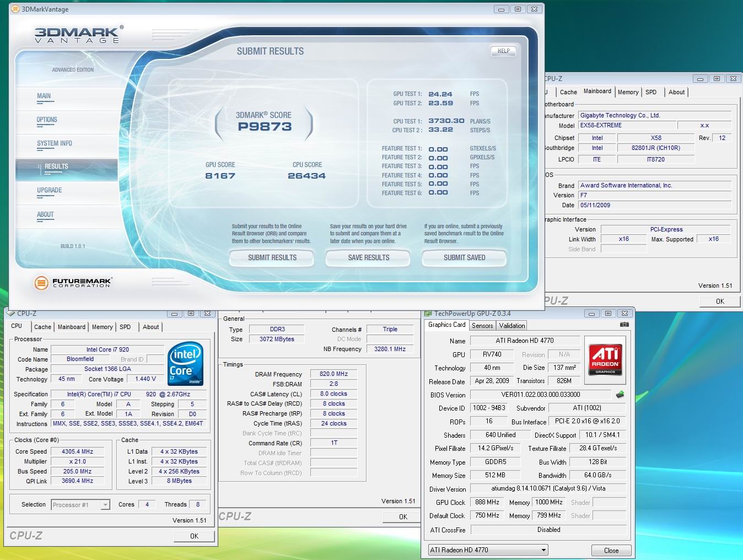Open Sensors tab in GPU-Z
The width and height of the screenshot is (743, 560).
coord(482,326)
